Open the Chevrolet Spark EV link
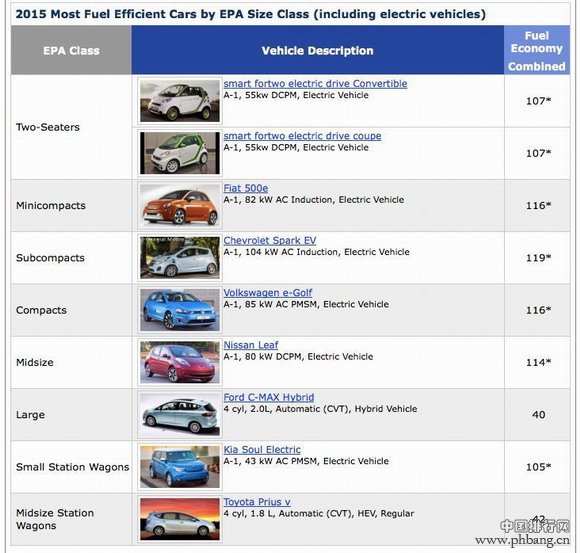Screen dimensions: 580x553 click(x=270, y=240)
